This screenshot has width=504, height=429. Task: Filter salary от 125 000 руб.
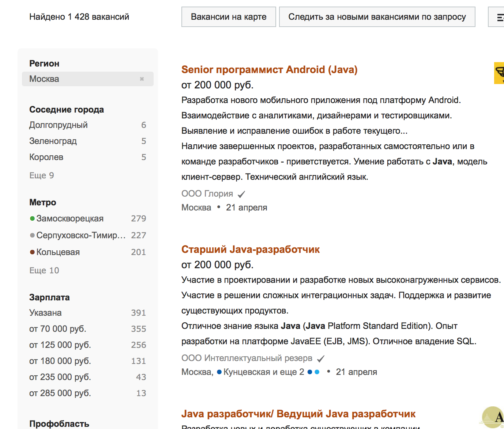coord(88,345)
